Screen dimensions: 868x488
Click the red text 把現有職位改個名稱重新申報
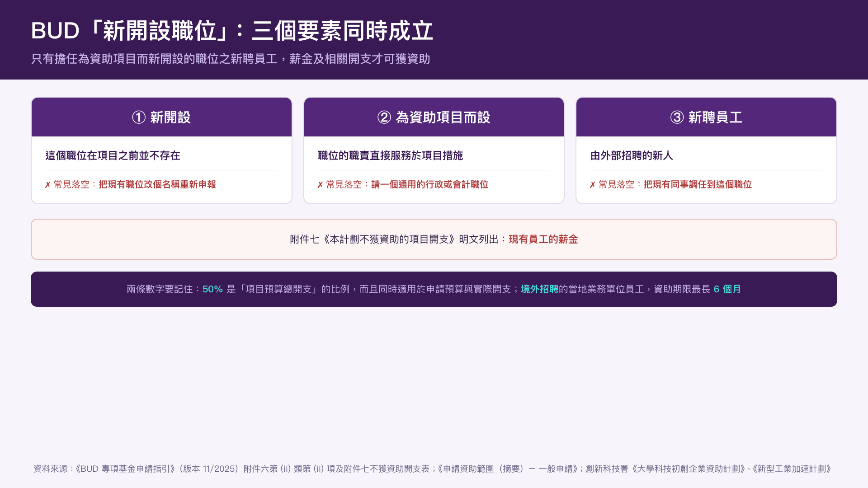tap(157, 184)
